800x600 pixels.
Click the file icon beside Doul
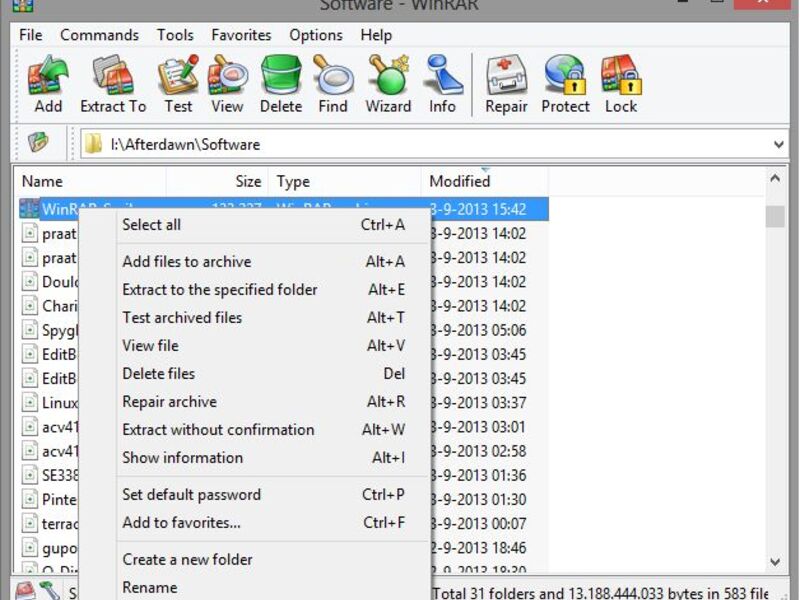coord(30,281)
